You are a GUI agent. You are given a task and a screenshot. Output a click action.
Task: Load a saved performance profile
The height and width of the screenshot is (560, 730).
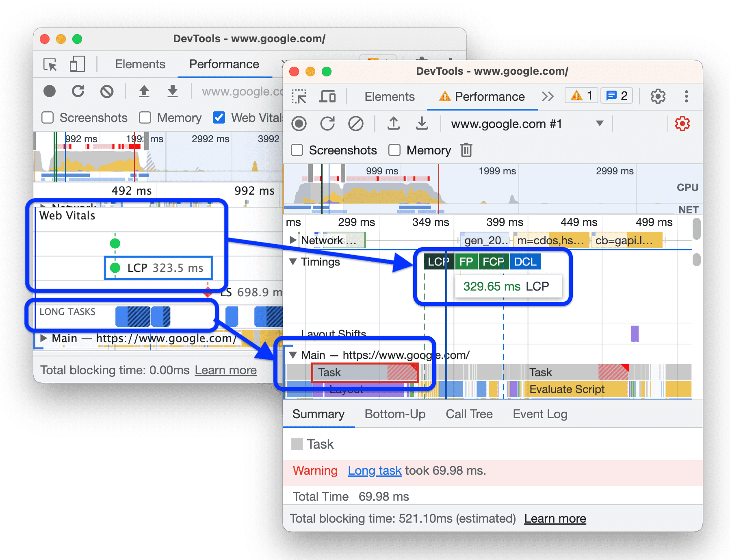(x=394, y=124)
